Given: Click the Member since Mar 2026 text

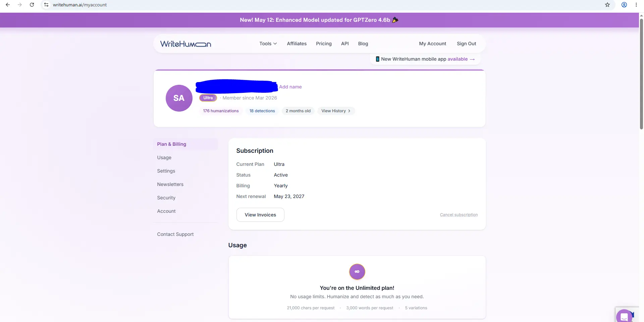Looking at the screenshot, I should pos(250,98).
